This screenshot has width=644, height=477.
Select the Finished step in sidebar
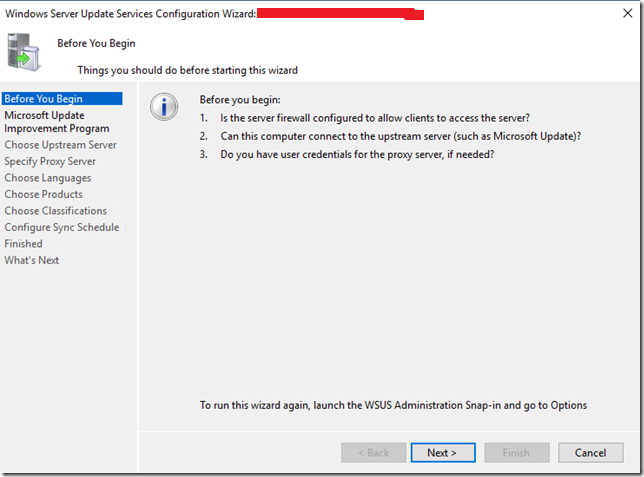pos(23,244)
